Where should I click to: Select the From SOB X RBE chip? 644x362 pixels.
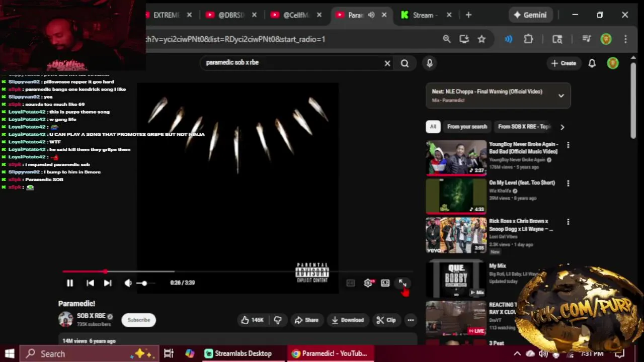[x=524, y=127]
